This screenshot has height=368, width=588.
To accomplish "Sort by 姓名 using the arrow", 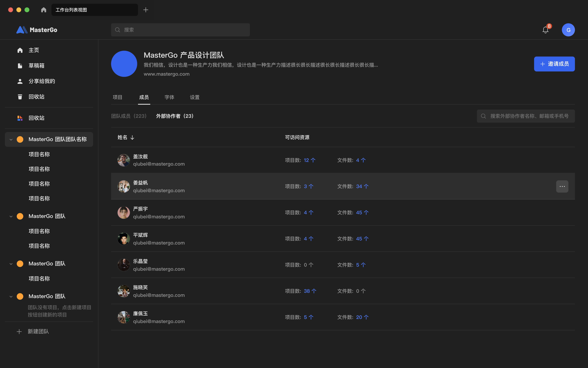I will click(132, 137).
